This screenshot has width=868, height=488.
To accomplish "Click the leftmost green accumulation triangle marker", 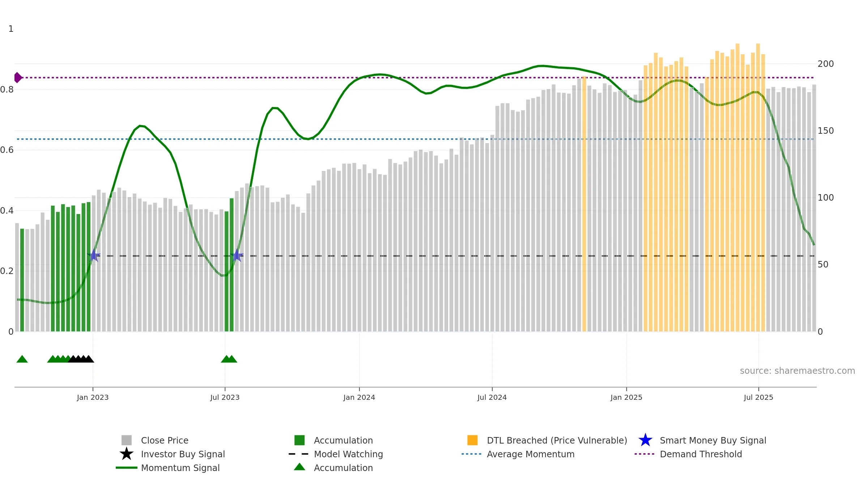I will pyautogui.click(x=22, y=359).
